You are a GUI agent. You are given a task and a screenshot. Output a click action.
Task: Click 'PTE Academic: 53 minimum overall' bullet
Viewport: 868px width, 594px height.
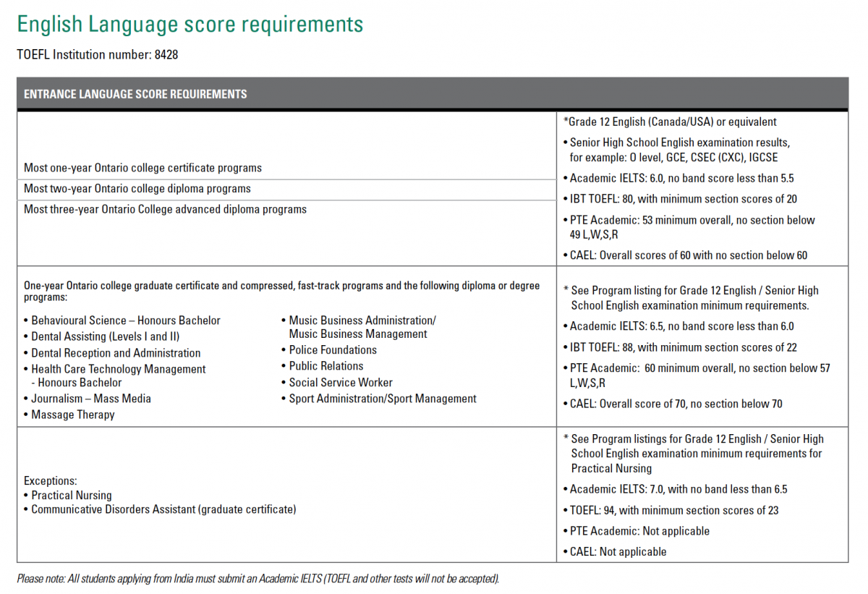pos(689,227)
